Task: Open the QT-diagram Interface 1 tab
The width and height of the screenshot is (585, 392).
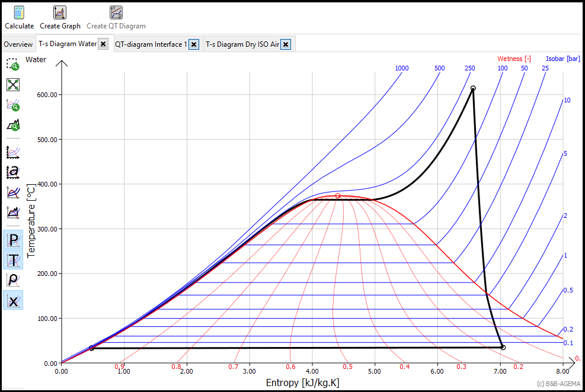Action: 151,44
